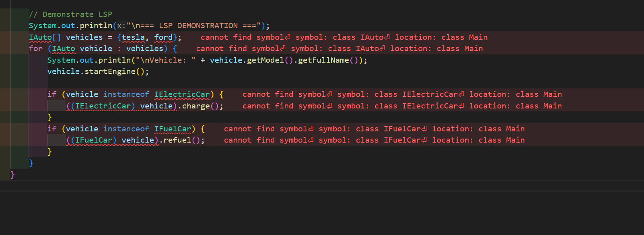Screen dimensions: 644x235
Task: Click the 'vehicle.startEngine();' statement
Action: pyautogui.click(x=98, y=71)
